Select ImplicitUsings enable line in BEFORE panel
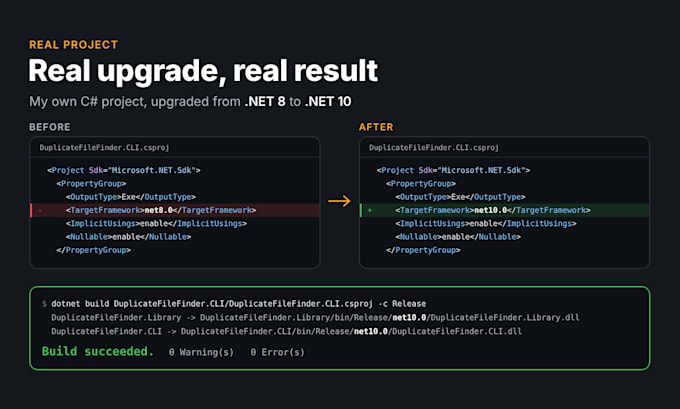Viewport: 680px width, 409px height. [x=156, y=223]
